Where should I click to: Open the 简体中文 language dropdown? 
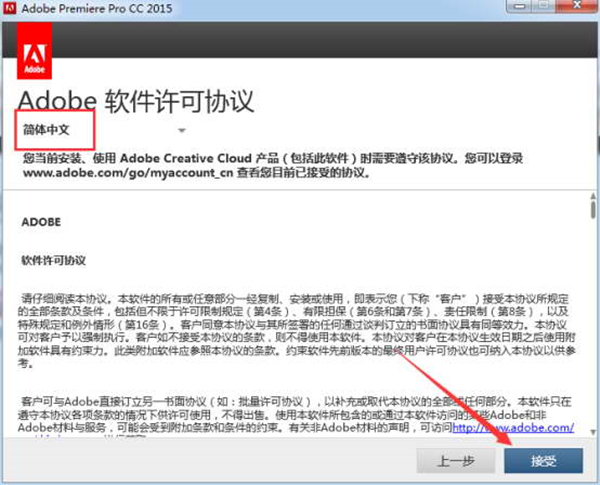tap(104, 130)
